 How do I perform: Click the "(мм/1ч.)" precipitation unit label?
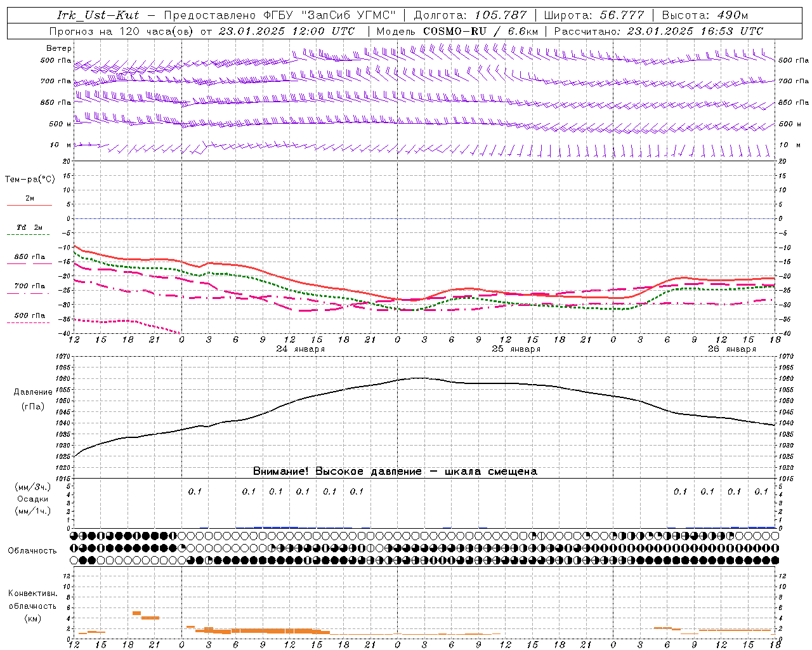pyautogui.click(x=33, y=511)
